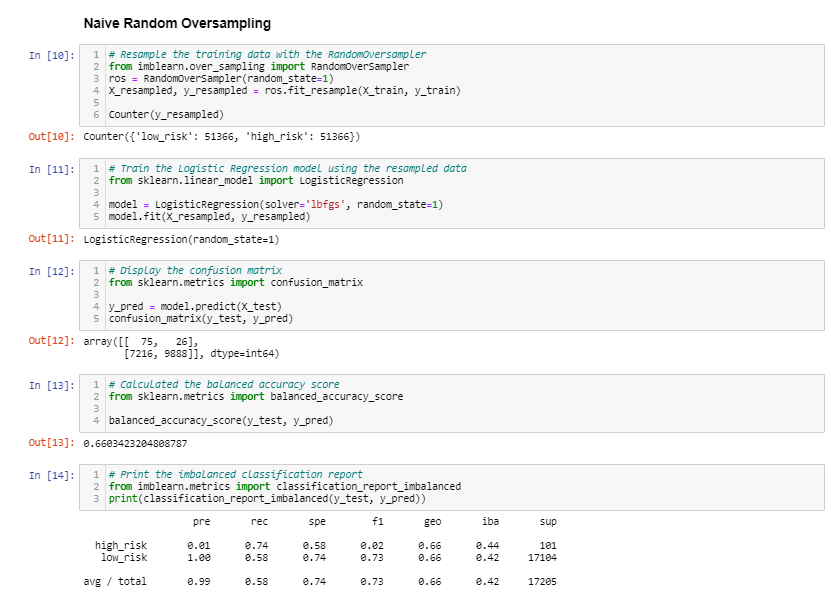
Task: Click the 'model = LogisticRegression(solver=' line
Action: 276,205
